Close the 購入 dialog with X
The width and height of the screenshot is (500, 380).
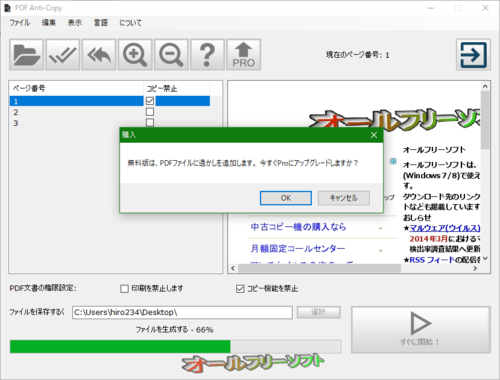(374, 135)
